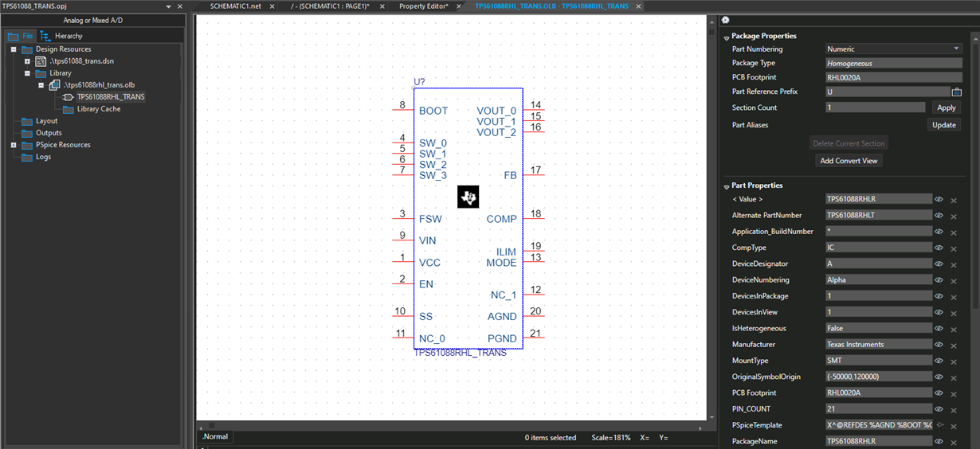Collapse the Package Properties section

pos(726,37)
